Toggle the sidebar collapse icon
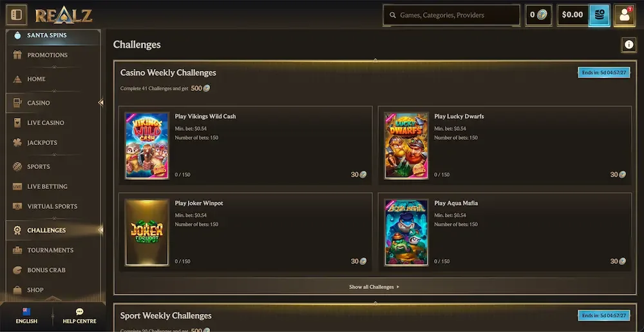The width and height of the screenshot is (644, 332). (17, 15)
